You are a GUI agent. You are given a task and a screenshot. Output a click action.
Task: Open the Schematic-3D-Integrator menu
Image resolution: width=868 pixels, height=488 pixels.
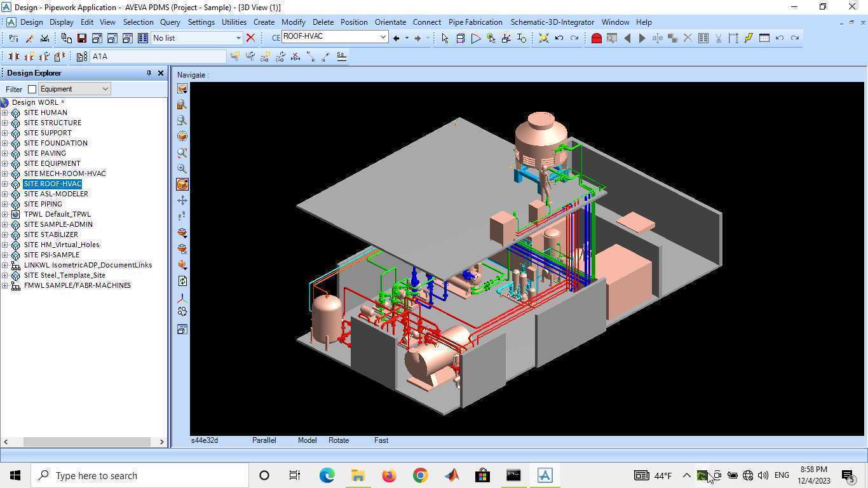552,22
